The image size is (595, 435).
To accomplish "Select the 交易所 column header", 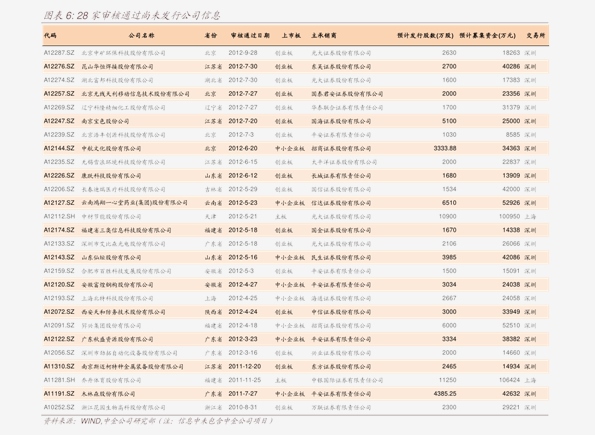I will pyautogui.click(x=535, y=35).
